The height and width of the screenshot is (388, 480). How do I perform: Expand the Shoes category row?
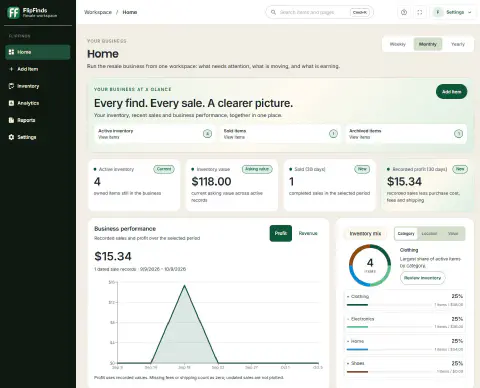405,367
